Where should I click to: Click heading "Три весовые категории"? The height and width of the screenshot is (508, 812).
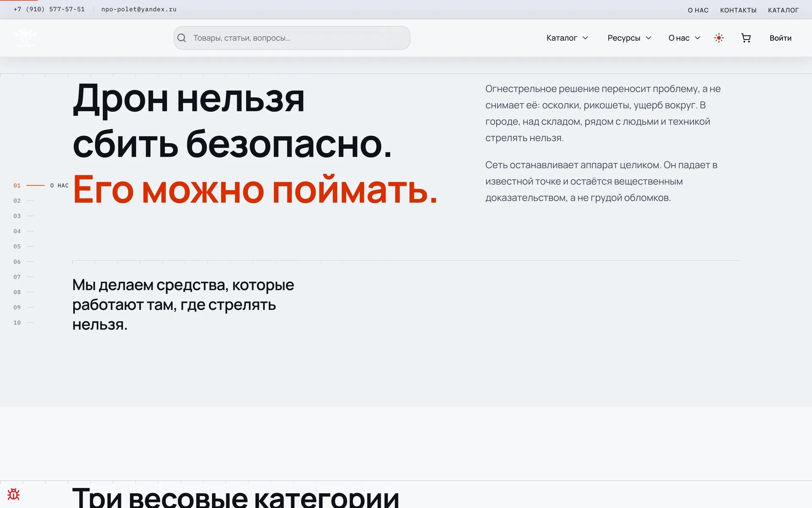(236, 497)
